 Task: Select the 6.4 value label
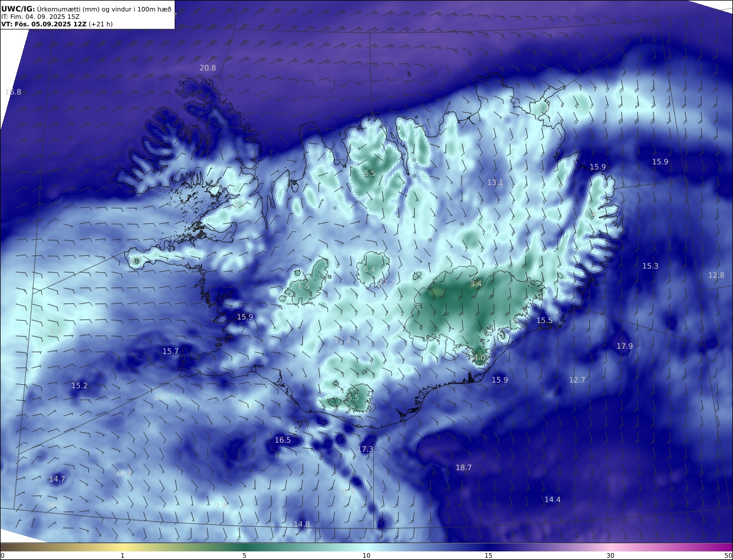pyautogui.click(x=369, y=269)
